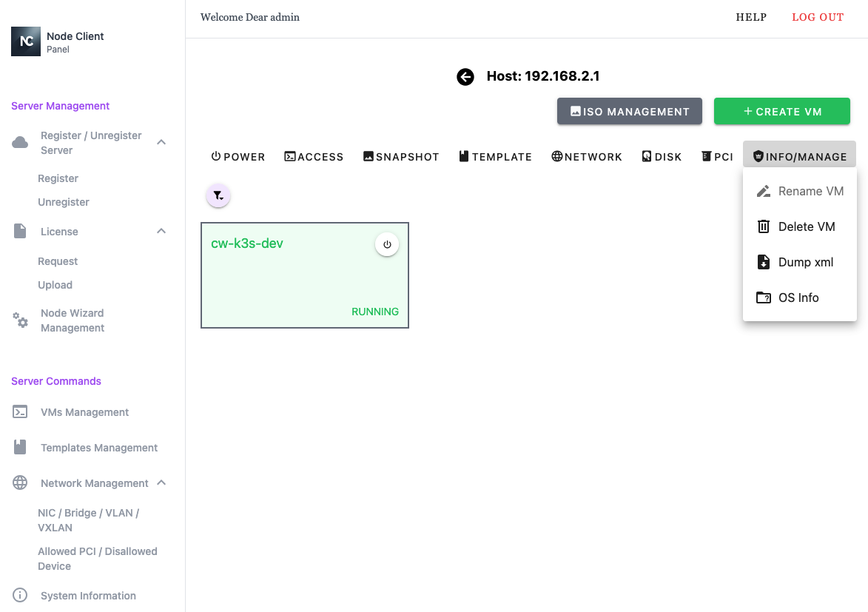Open the SNAPSHOT toolbar menu

click(x=400, y=157)
